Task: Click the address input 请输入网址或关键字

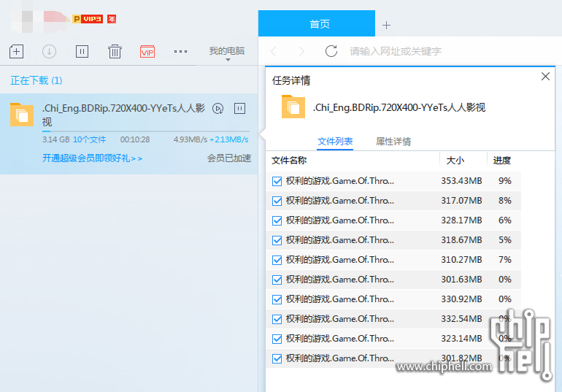Action: (396, 52)
